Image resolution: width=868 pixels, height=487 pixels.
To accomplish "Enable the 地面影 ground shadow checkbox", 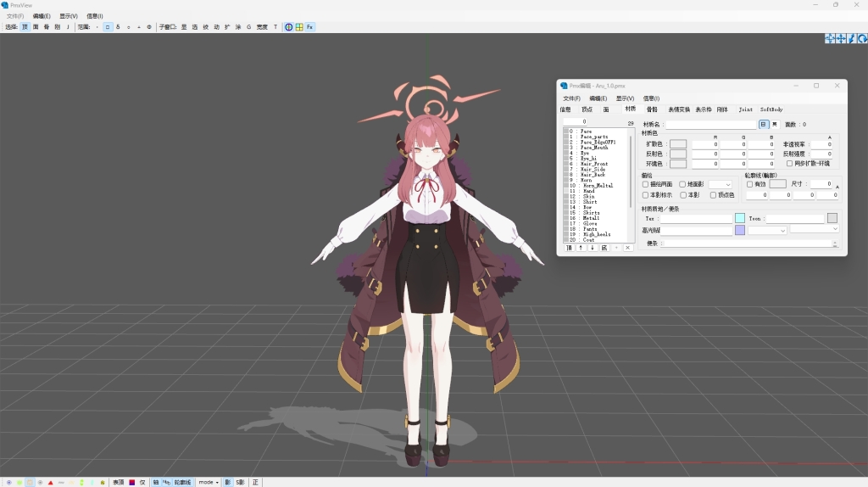I will click(x=682, y=184).
